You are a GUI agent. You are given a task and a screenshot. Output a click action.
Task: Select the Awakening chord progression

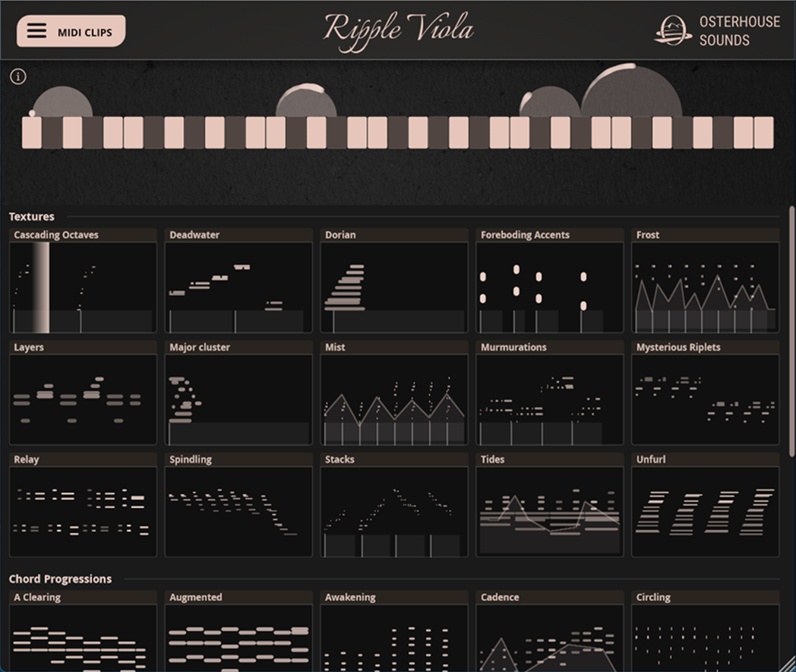pyautogui.click(x=394, y=631)
